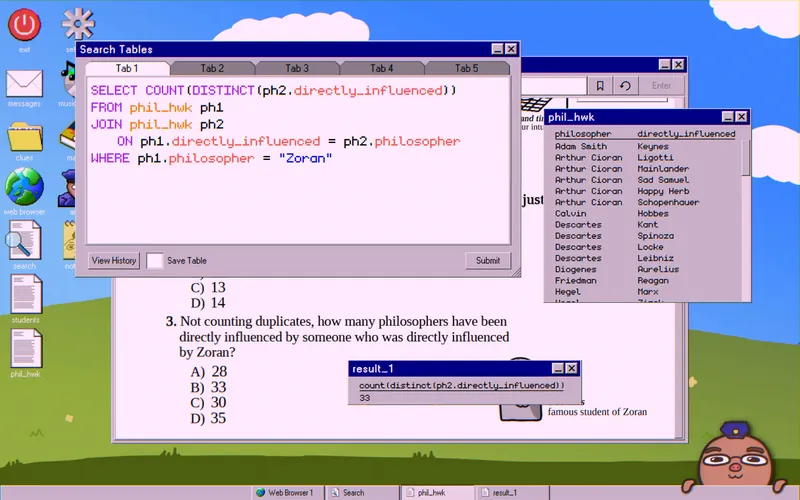Open result_1 in the taskbar
The width and height of the screenshot is (800, 500).
(512, 492)
